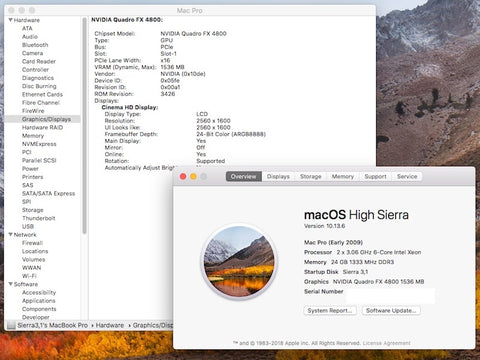Collapse the Network section triangle

click(x=10, y=235)
